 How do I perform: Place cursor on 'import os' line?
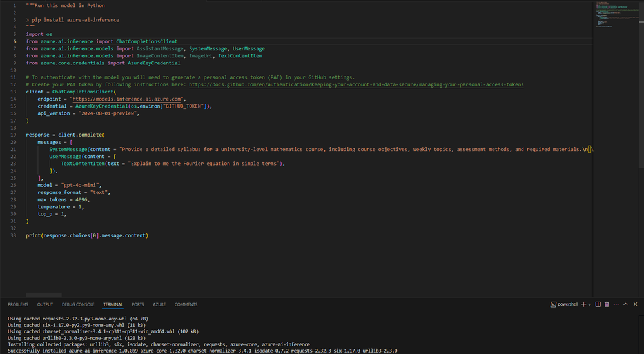39,34
